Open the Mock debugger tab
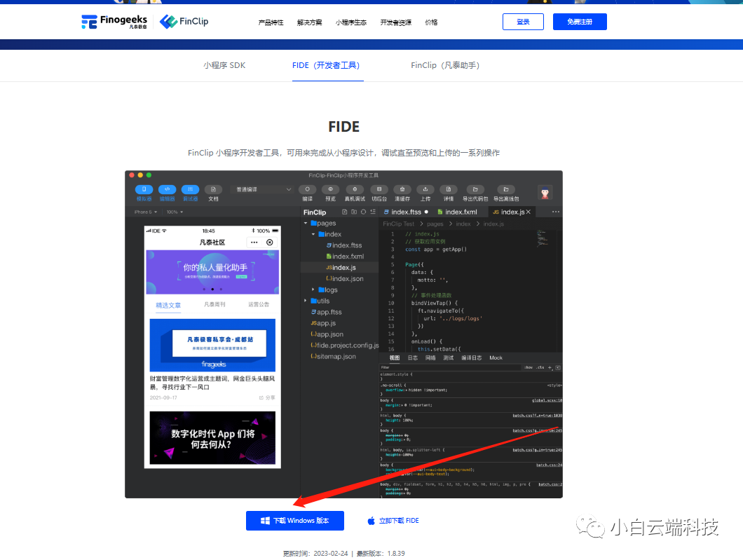Viewport: 743px width, 560px height. [496, 357]
